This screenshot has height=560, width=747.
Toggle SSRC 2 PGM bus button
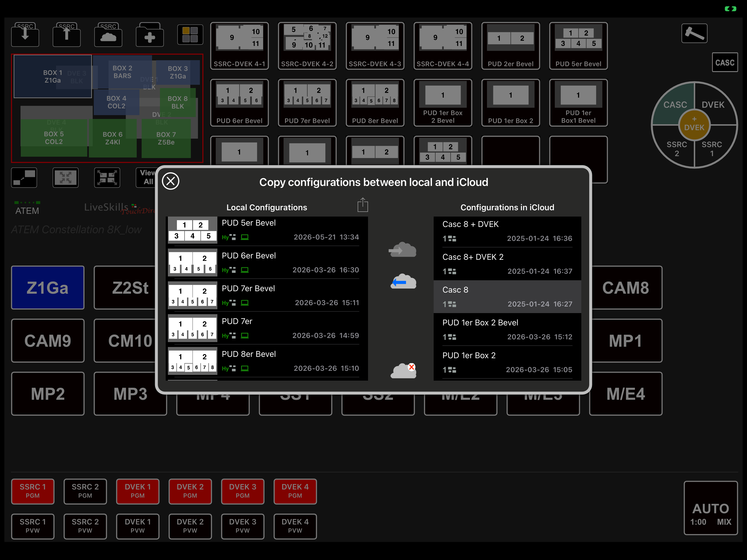point(85,491)
